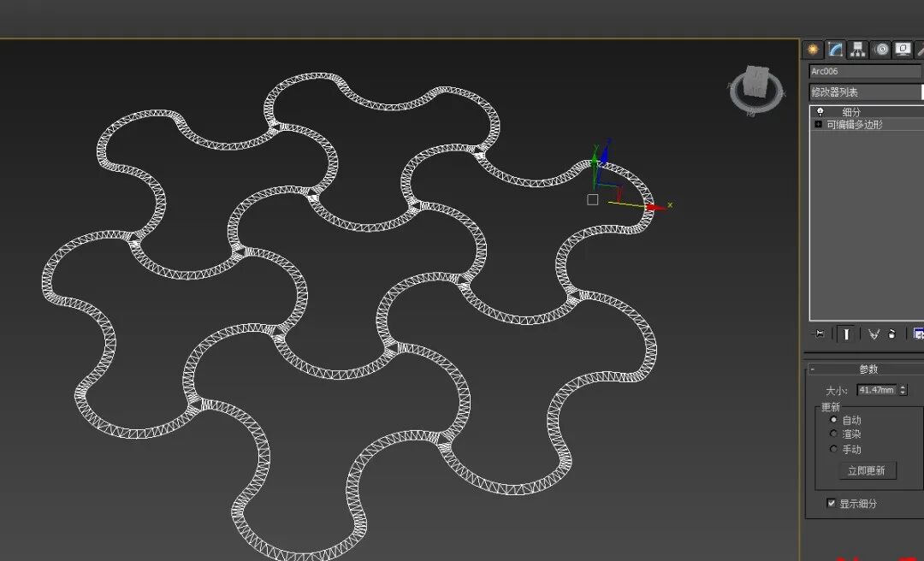The height and width of the screenshot is (561, 924).
Task: Click the 大小 size value field
Action: click(877, 390)
